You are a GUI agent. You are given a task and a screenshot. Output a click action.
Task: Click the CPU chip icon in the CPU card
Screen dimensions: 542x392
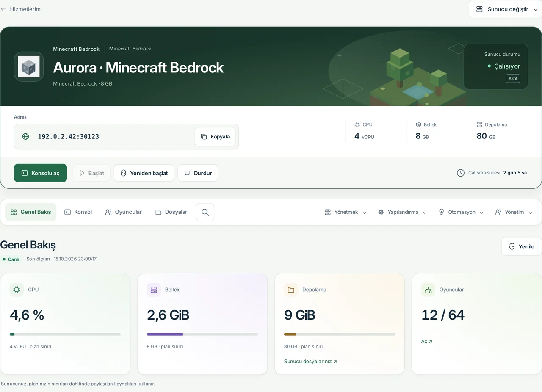point(17,290)
